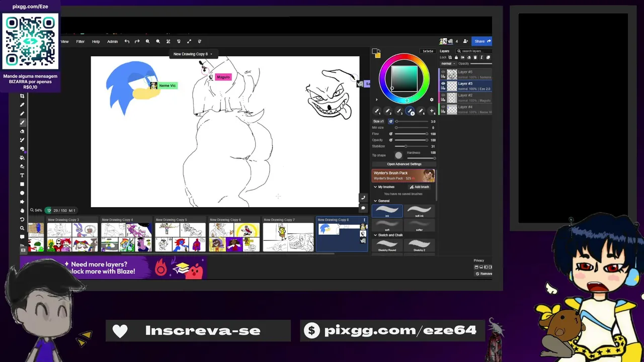Image resolution: width=644 pixels, height=362 pixels.
Task: Expand color panel chevron arrow
Action: [x=376, y=99]
